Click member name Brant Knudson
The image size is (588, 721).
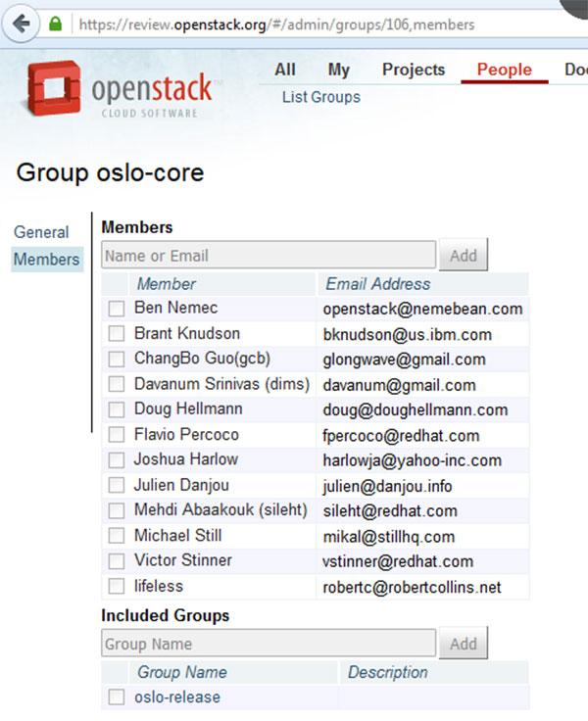(187, 333)
